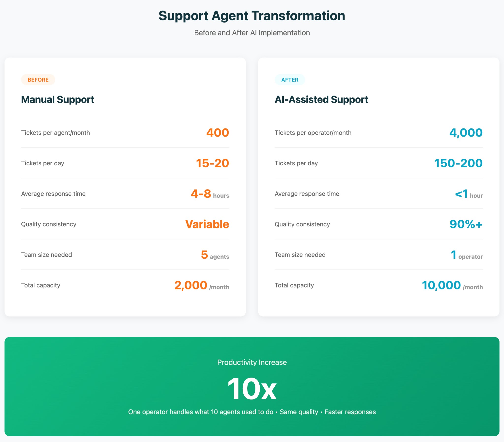Select the Manual Support card heading

click(x=57, y=99)
